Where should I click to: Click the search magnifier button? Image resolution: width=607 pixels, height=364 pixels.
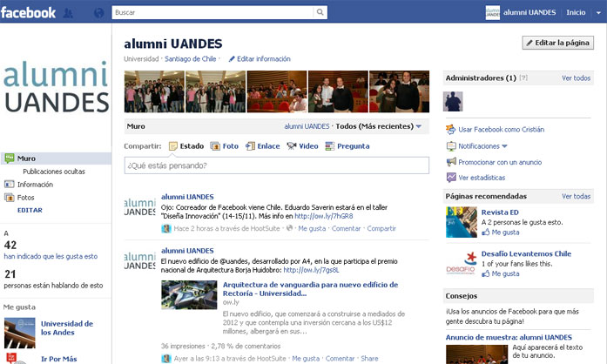(x=320, y=12)
